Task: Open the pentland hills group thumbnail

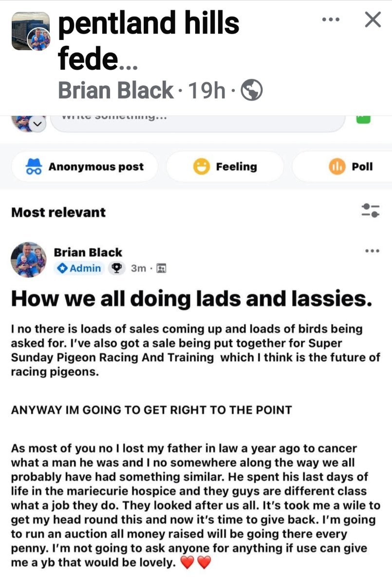Action: tap(31, 32)
